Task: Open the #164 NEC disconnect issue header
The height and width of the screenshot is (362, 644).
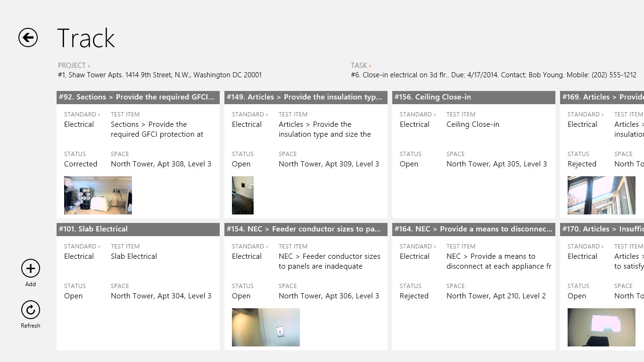Action: [473, 229]
